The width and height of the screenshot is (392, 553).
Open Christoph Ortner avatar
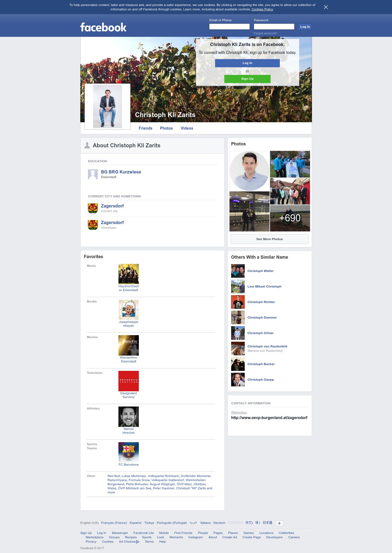pyautogui.click(x=238, y=333)
